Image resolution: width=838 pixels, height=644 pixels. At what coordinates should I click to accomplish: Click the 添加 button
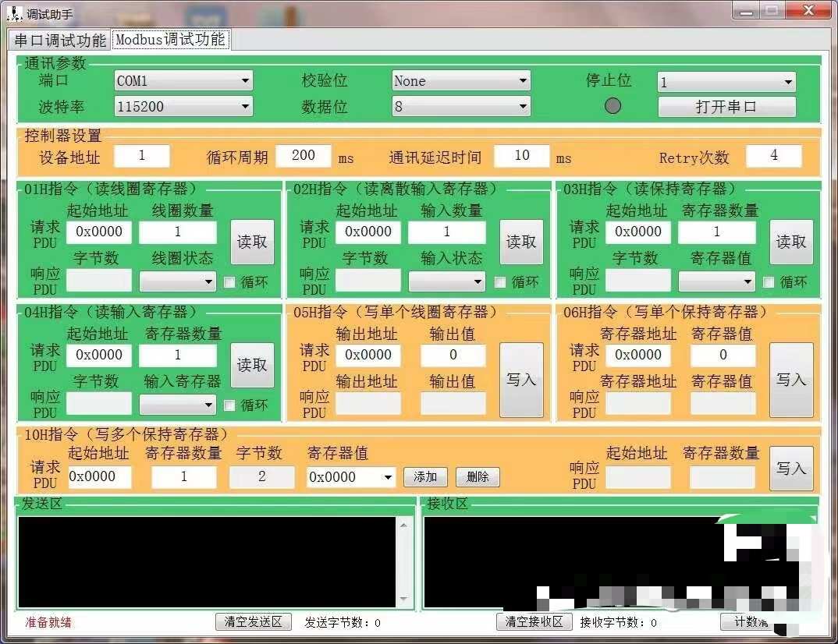point(425,477)
